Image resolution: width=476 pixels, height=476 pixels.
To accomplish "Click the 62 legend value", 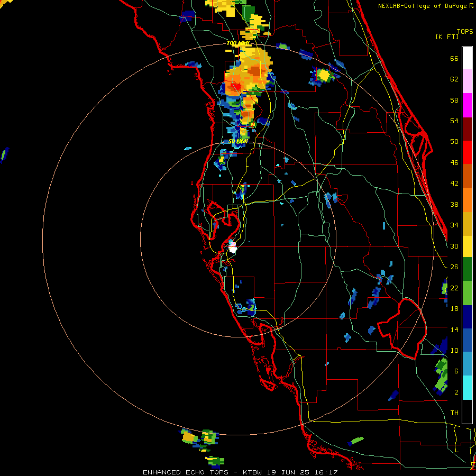I will (x=454, y=79).
